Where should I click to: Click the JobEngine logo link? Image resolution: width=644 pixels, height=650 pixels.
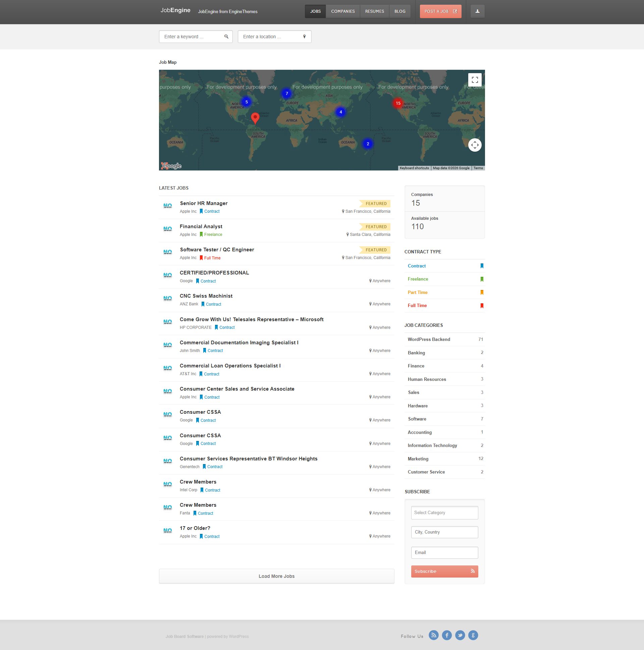coord(175,10)
